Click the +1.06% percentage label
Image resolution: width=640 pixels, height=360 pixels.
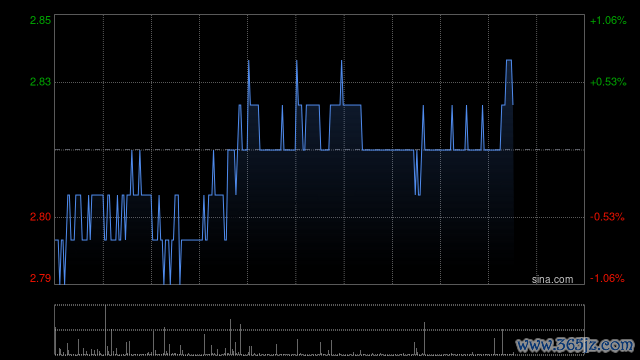click(608, 20)
